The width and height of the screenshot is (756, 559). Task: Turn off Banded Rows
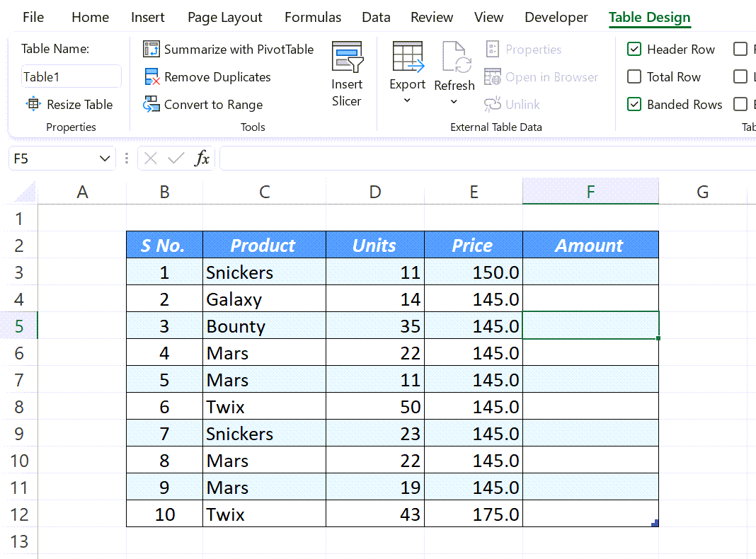tap(634, 104)
